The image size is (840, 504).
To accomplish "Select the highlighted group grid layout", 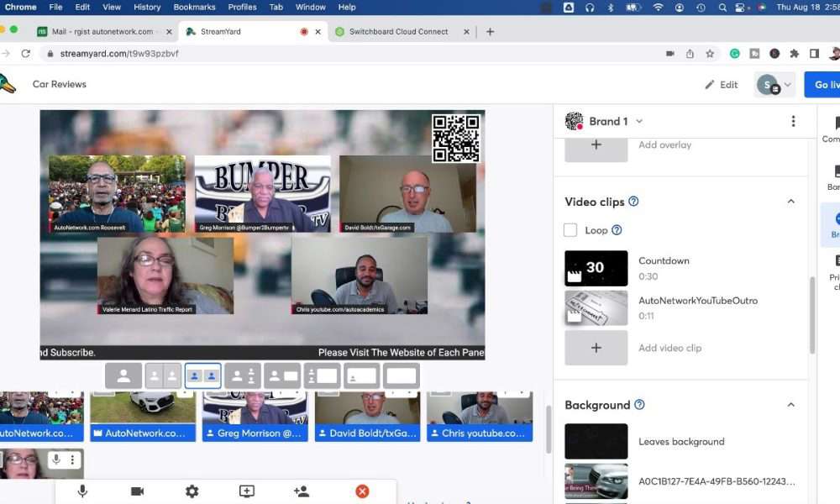I will [203, 376].
